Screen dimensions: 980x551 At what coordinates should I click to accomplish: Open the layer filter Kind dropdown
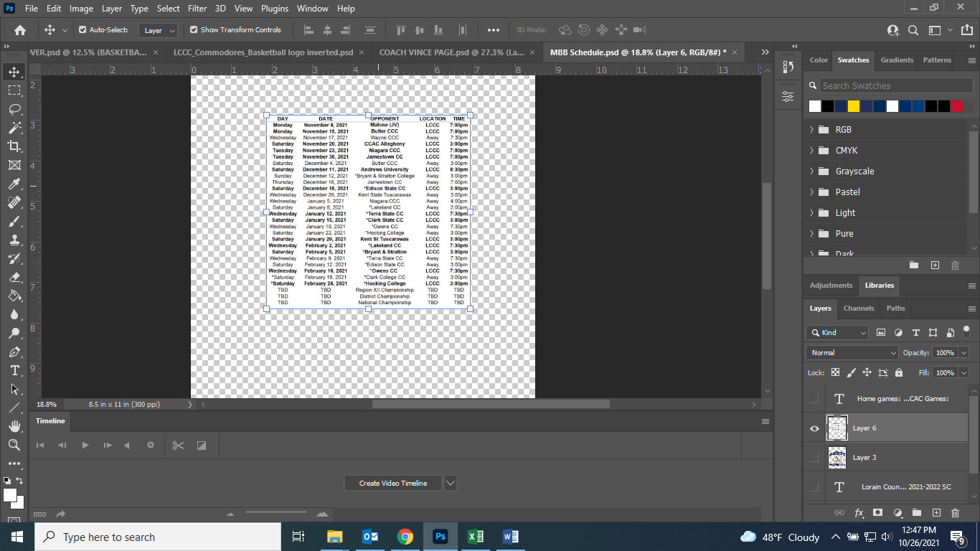pyautogui.click(x=862, y=332)
